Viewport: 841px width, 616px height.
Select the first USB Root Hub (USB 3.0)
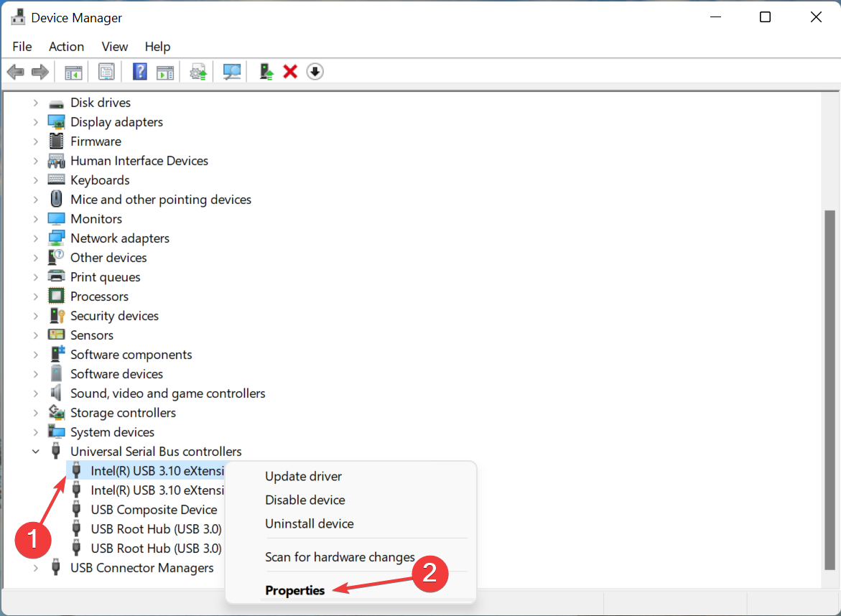[x=156, y=528]
